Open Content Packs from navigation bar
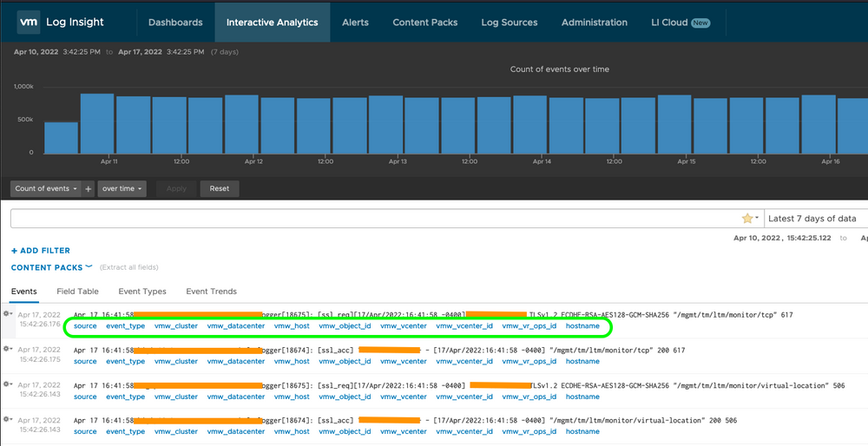This screenshot has height=446, width=868. click(x=425, y=23)
